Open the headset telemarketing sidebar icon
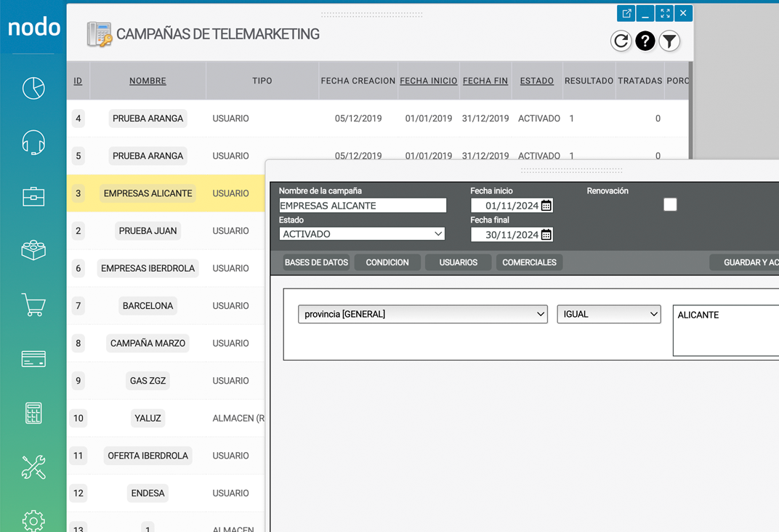 click(33, 142)
